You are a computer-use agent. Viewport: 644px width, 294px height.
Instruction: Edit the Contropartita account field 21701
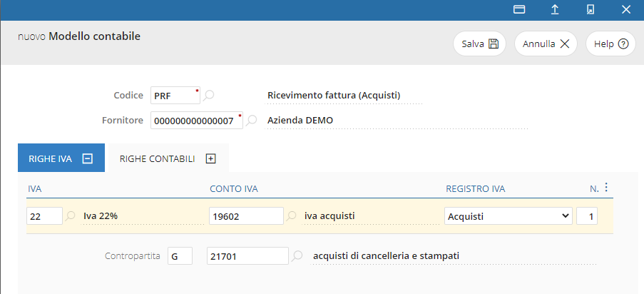[x=247, y=255]
